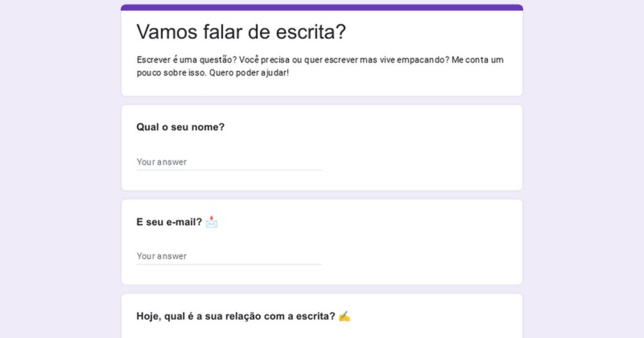Focus the answer field under 'Qual o seu nome?'
The width and height of the screenshot is (644, 338).
pyautogui.click(x=229, y=162)
